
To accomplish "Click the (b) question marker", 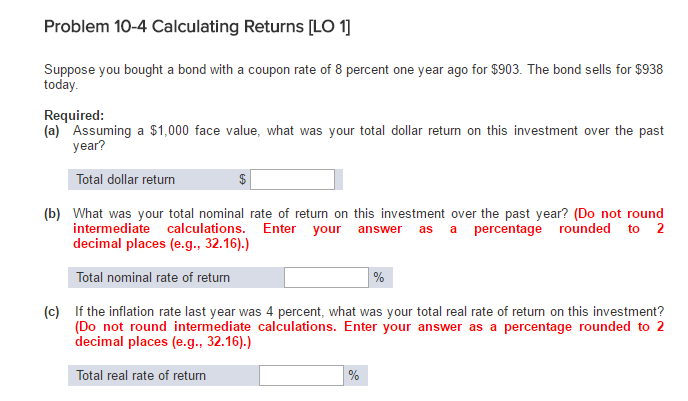I will 52,214.
